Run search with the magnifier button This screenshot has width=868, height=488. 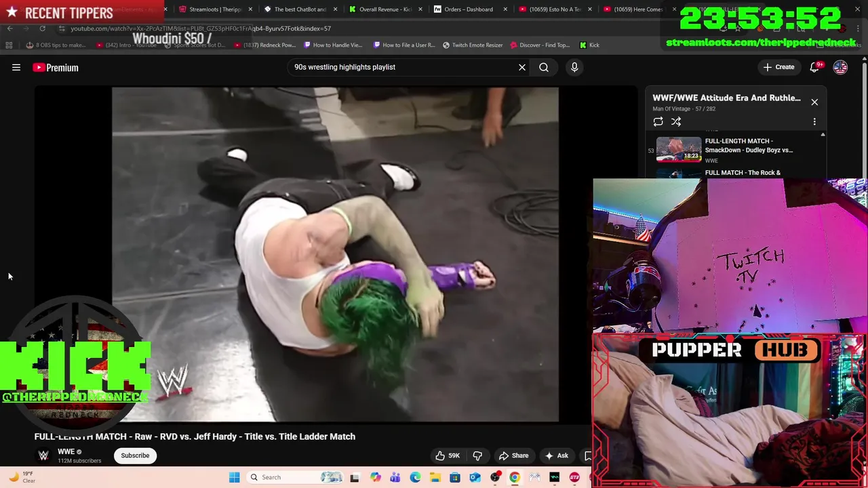click(544, 67)
